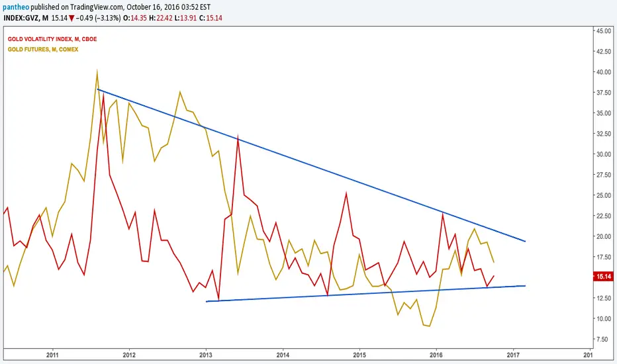Click the GOLD FUTURES, M, COMEX legend label
Screen dimensions: 617x364
click(43, 49)
